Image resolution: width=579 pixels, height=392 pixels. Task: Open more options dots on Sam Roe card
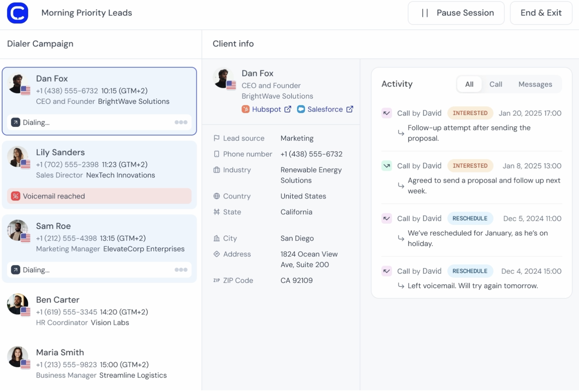click(181, 270)
